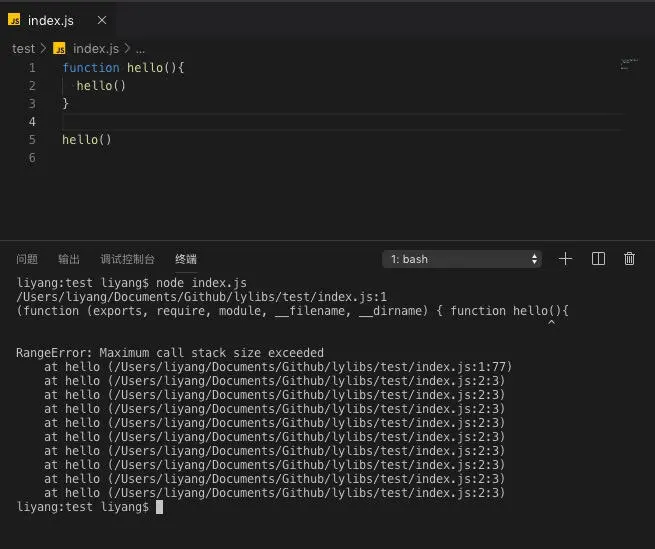Click the terminal prompt cursor at bottom
This screenshot has height=549, width=655.
(x=159, y=507)
